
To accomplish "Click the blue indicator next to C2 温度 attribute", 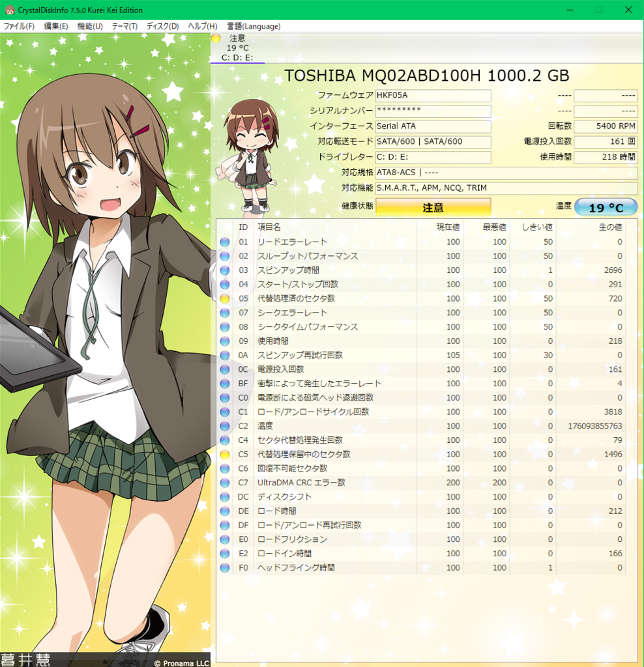I will 225,425.
